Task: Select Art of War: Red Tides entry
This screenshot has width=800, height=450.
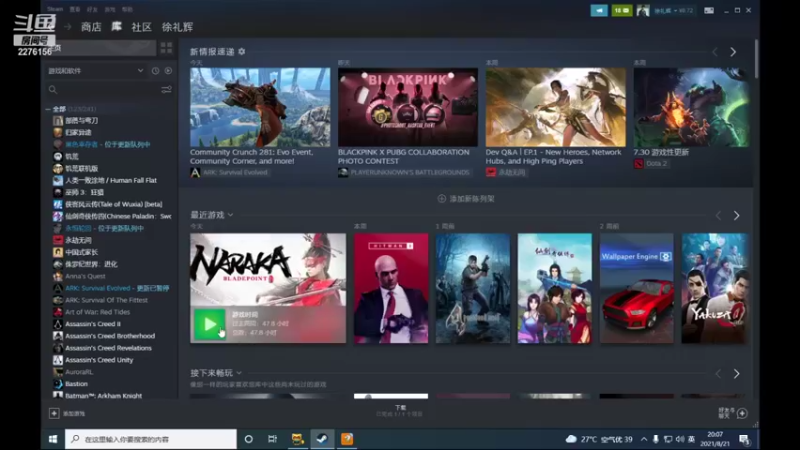Action: click(x=97, y=312)
